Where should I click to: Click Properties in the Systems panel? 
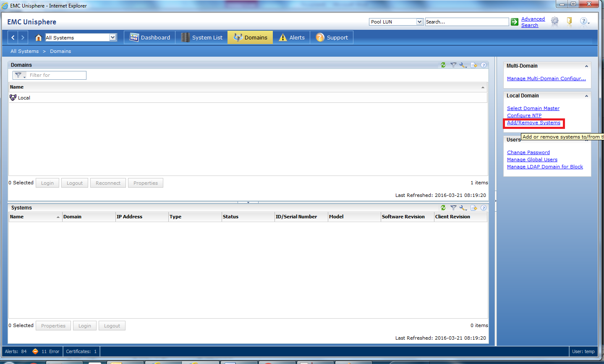tap(53, 326)
